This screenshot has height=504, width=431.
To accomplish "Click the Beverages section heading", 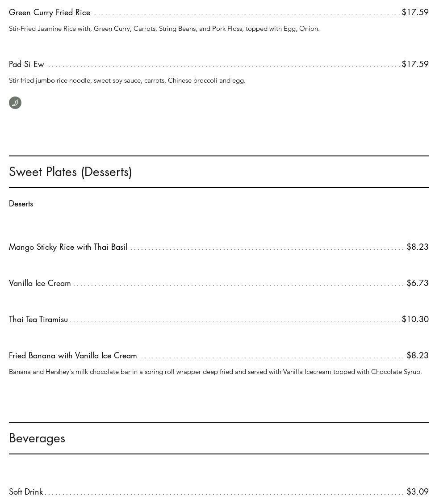I will pyautogui.click(x=37, y=438).
